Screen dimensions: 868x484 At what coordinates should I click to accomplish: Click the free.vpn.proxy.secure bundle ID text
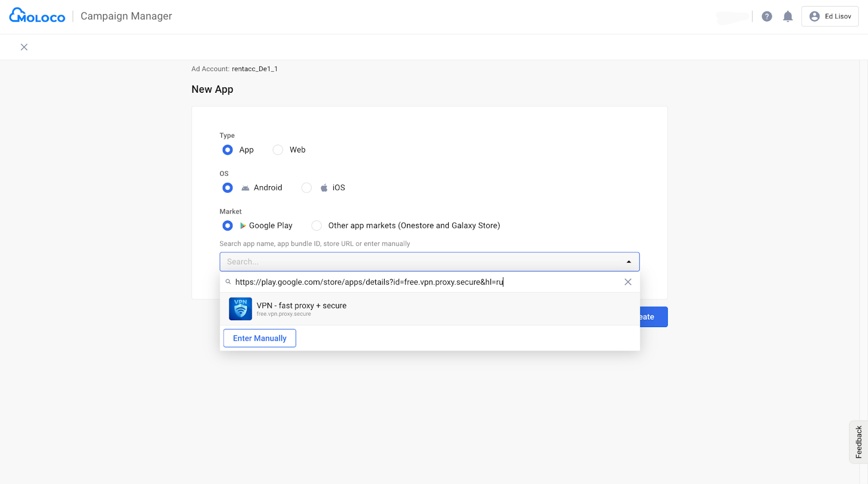coord(284,314)
